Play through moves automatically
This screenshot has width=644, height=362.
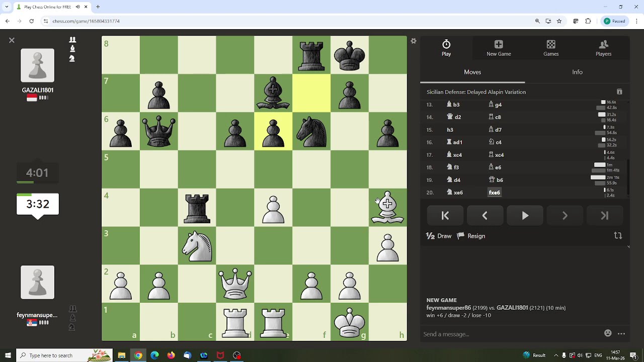pos(525,216)
